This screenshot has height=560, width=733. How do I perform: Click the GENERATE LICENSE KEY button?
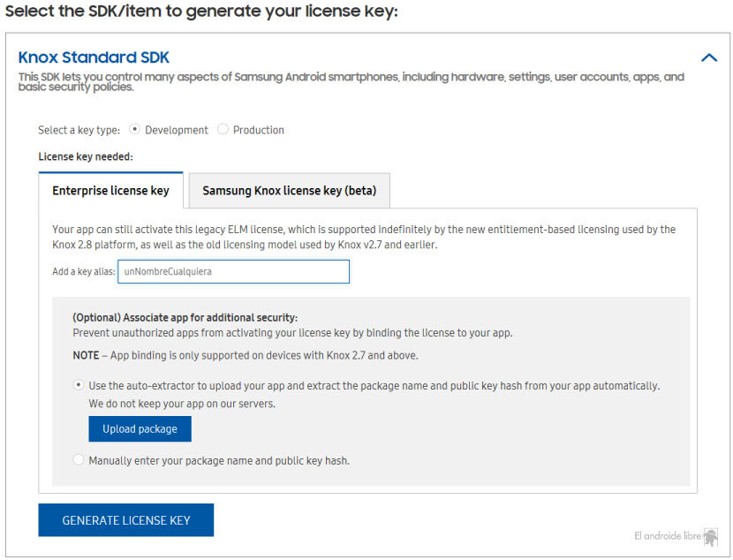coord(125,519)
